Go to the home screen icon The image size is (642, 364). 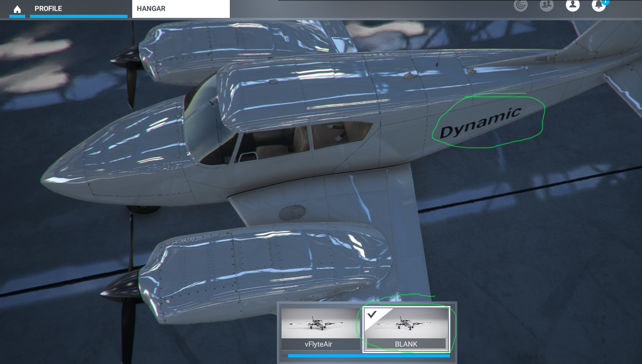pyautogui.click(x=17, y=9)
